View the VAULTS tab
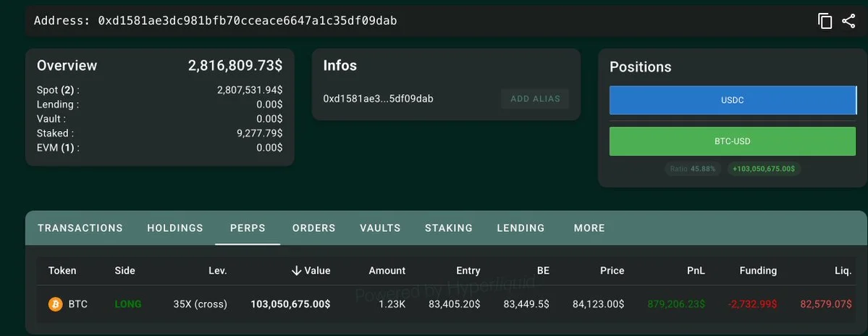The height and width of the screenshot is (336, 868). (x=380, y=228)
